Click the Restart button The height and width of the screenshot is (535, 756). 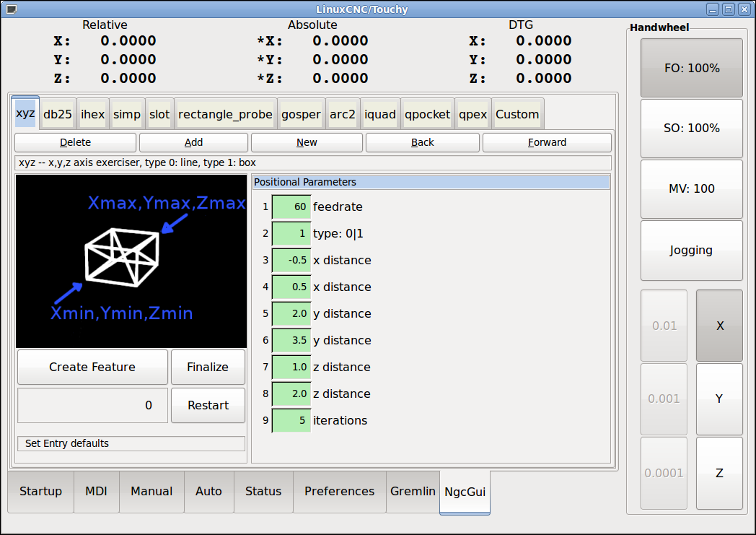coord(208,405)
